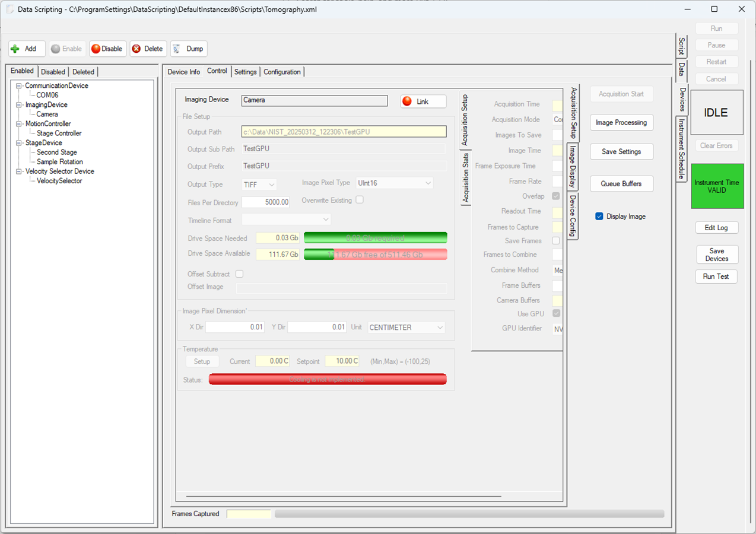
Task: Switch to the Configuration tab
Action: [x=282, y=72]
